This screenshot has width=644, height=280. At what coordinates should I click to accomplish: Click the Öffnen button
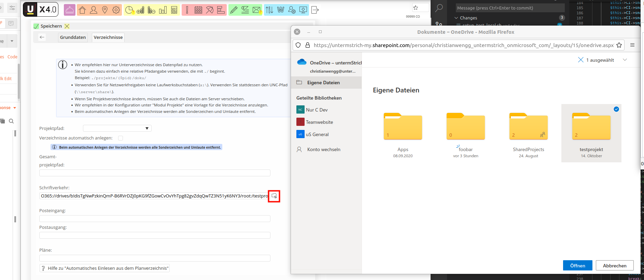(577, 265)
